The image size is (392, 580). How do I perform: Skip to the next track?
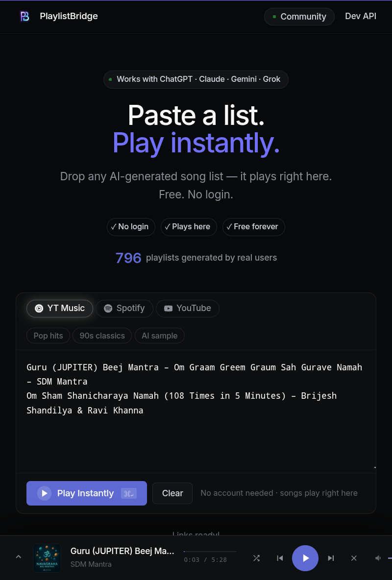(x=331, y=558)
